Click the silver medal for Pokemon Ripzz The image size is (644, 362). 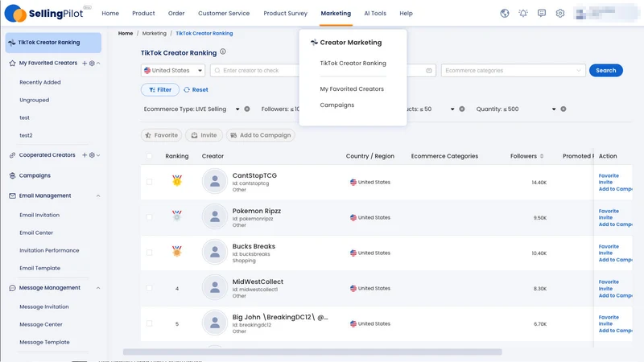pos(177,216)
